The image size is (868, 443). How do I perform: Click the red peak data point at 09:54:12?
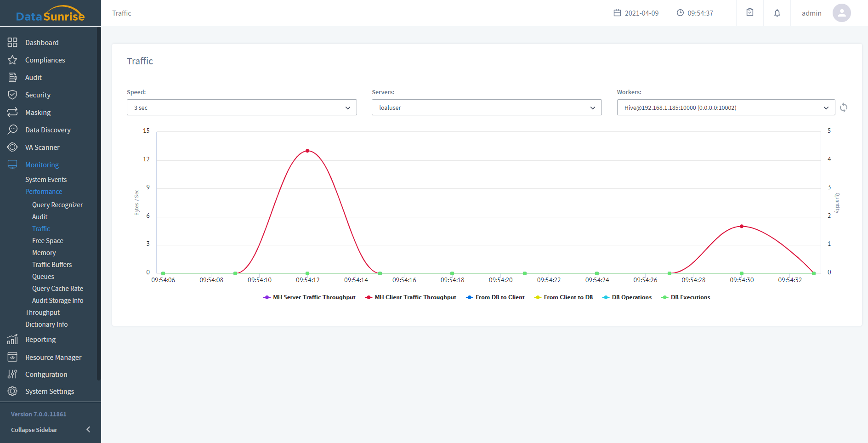(x=307, y=151)
